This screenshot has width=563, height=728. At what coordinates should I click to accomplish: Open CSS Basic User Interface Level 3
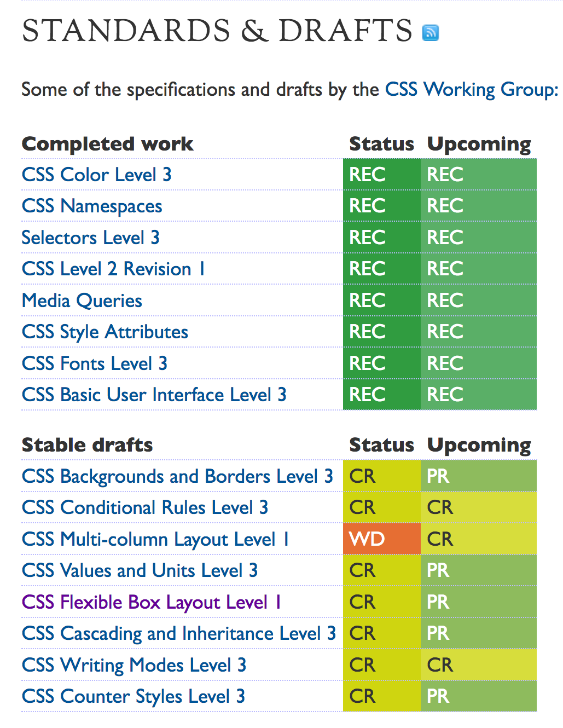pos(154,395)
